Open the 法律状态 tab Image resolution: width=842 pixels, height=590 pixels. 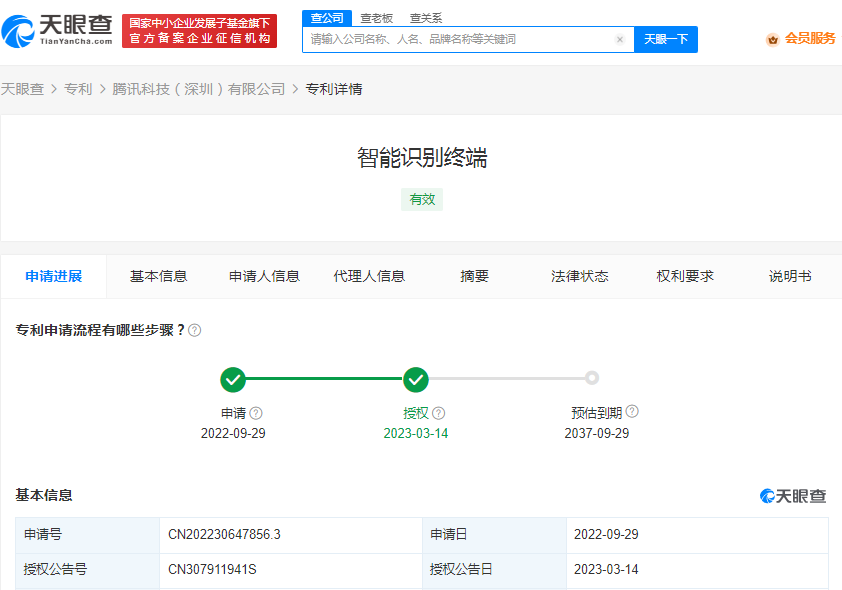579,276
